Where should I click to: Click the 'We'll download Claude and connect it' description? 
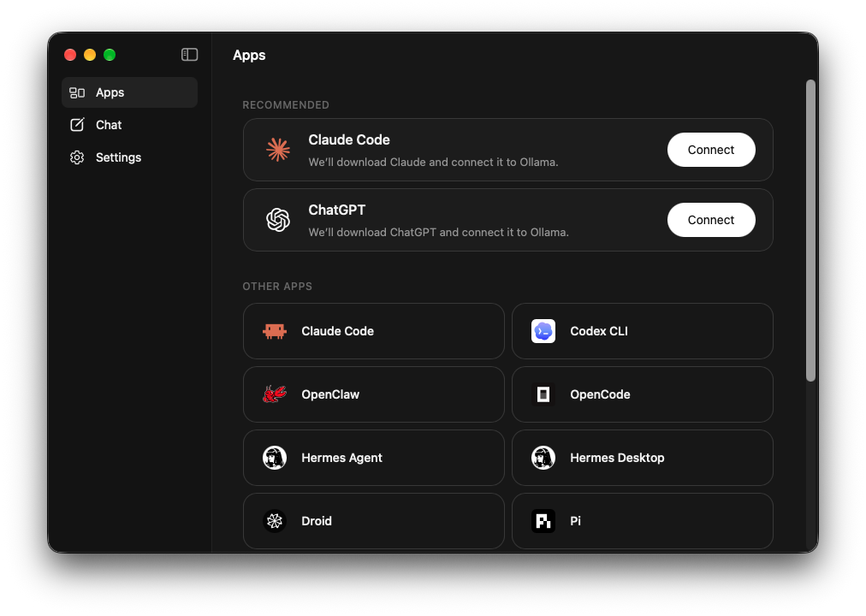point(434,163)
